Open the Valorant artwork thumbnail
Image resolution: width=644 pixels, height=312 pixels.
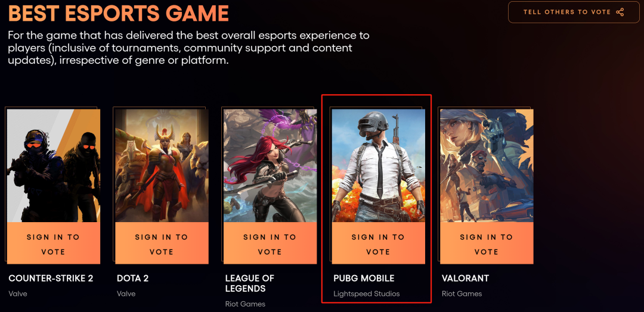pos(487,166)
